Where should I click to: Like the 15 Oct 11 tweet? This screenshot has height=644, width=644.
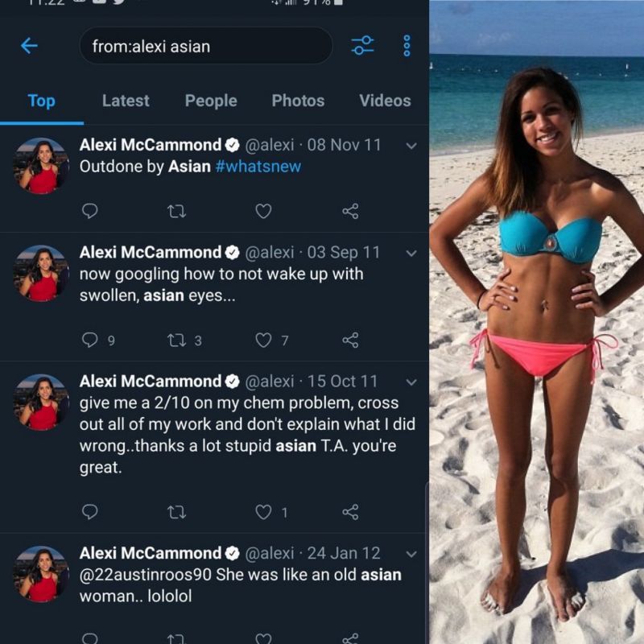click(x=263, y=512)
